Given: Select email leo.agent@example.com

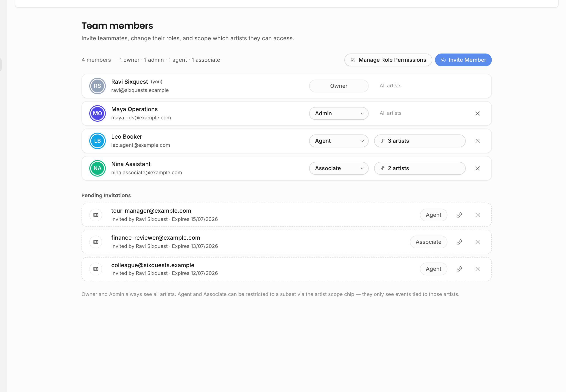Looking at the screenshot, I should click(140, 145).
